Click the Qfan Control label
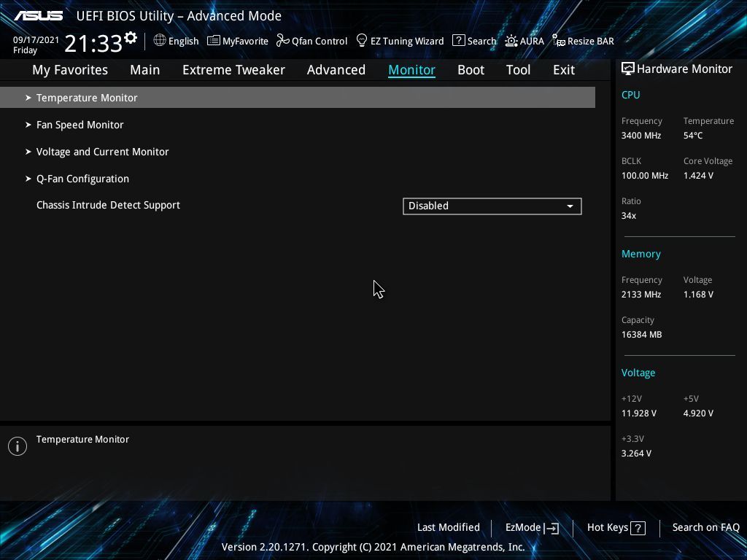Image resolution: width=747 pixels, height=560 pixels. coord(320,41)
